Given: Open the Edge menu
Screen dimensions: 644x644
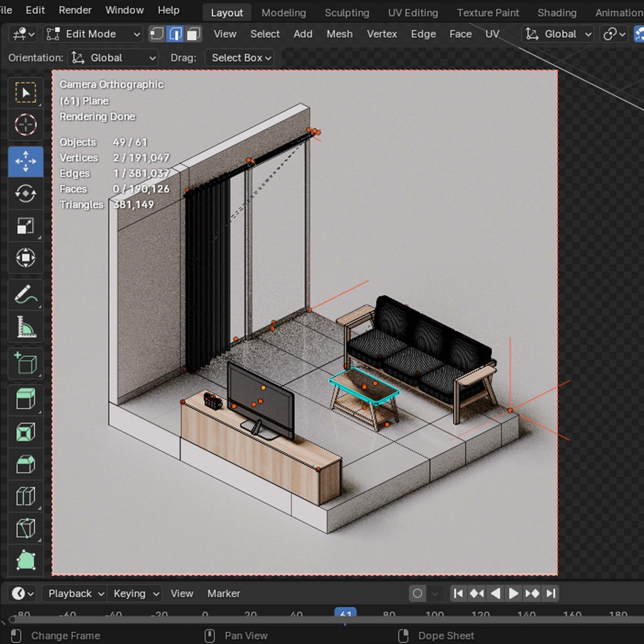Looking at the screenshot, I should (423, 34).
